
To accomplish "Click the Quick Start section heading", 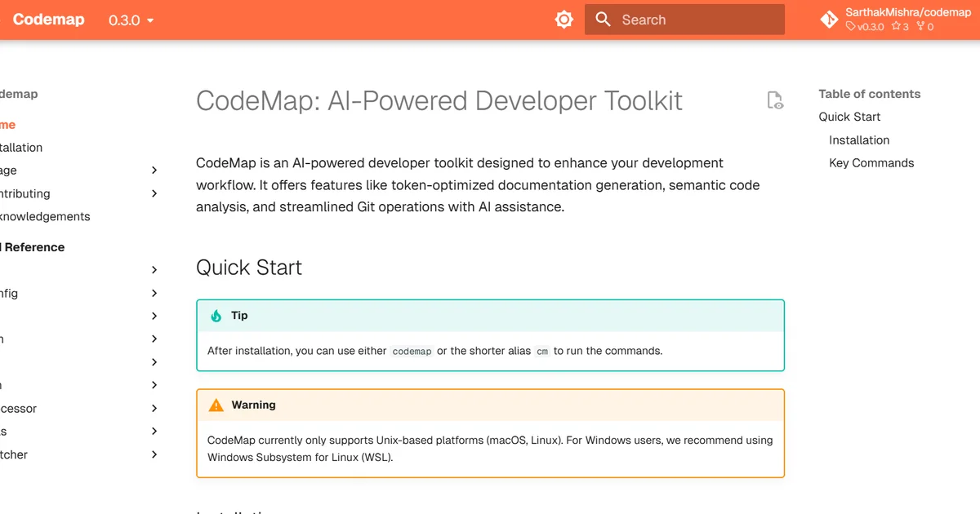I will tap(249, 268).
